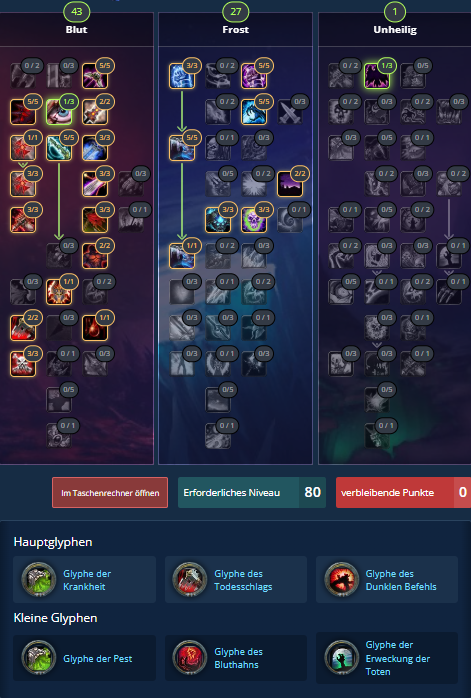471x698 pixels.
Task: Select the Unheilig talent tree header
Action: [x=395, y=29]
